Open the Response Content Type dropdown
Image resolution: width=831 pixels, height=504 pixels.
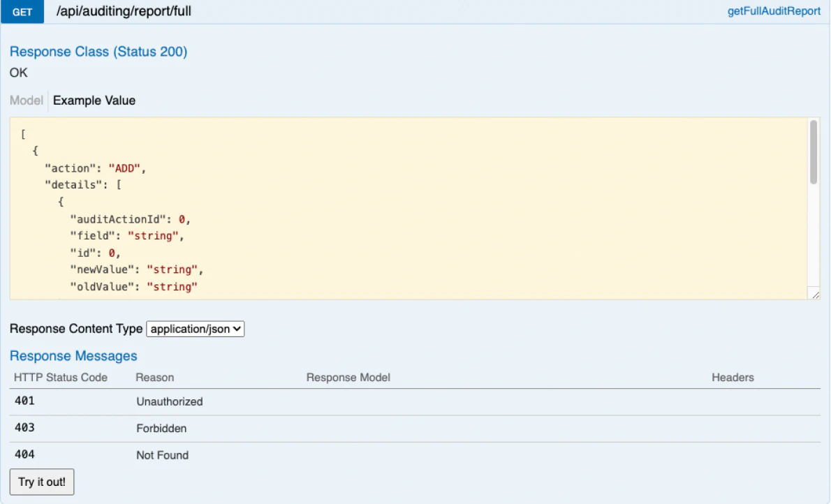(x=195, y=329)
